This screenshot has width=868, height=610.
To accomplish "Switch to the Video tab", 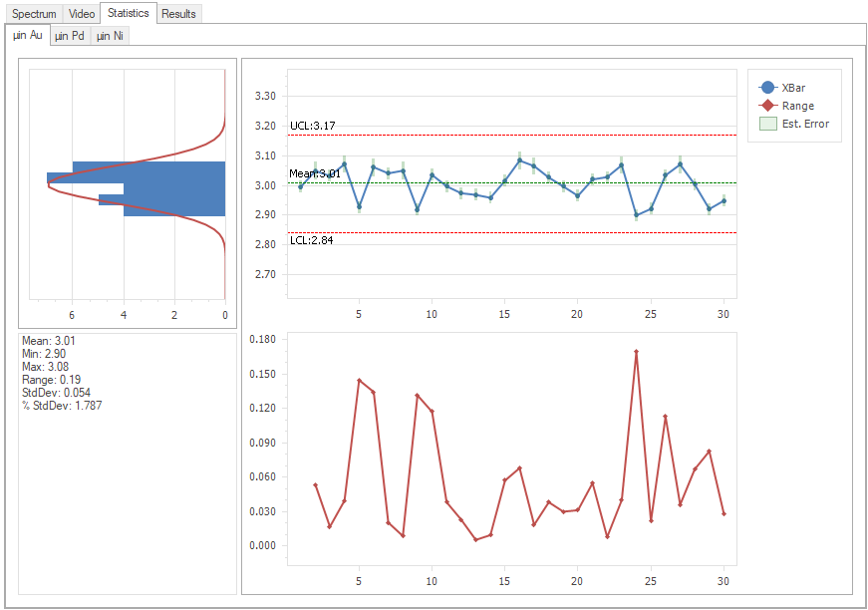I will (82, 14).
